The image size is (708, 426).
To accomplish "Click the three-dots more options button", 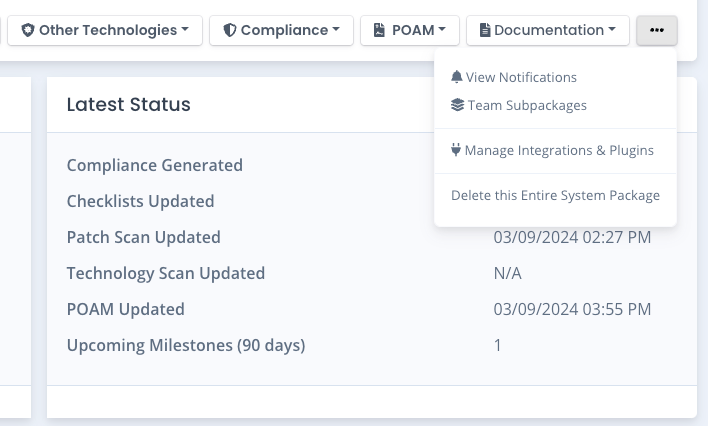I will coord(657,30).
